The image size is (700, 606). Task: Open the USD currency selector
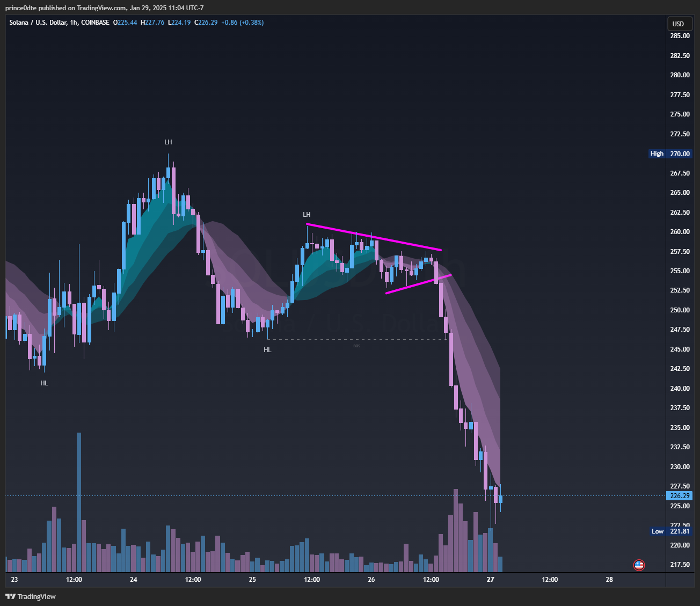coord(679,24)
